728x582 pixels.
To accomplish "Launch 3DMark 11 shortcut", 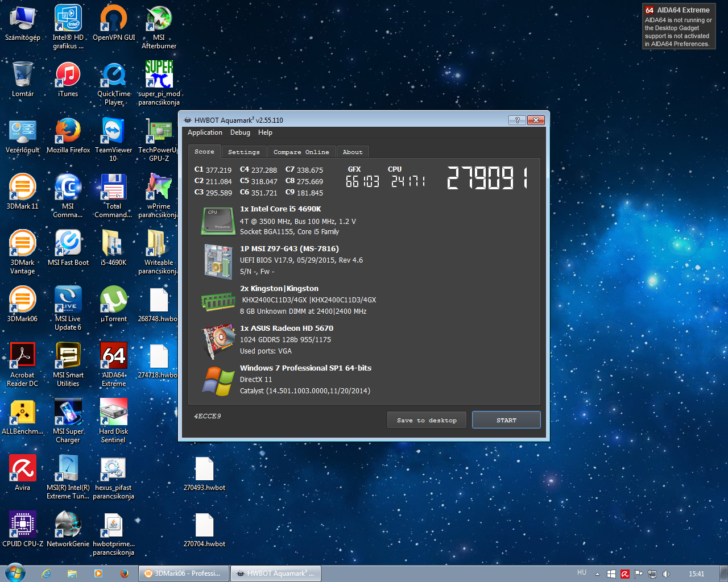I will click(x=23, y=192).
